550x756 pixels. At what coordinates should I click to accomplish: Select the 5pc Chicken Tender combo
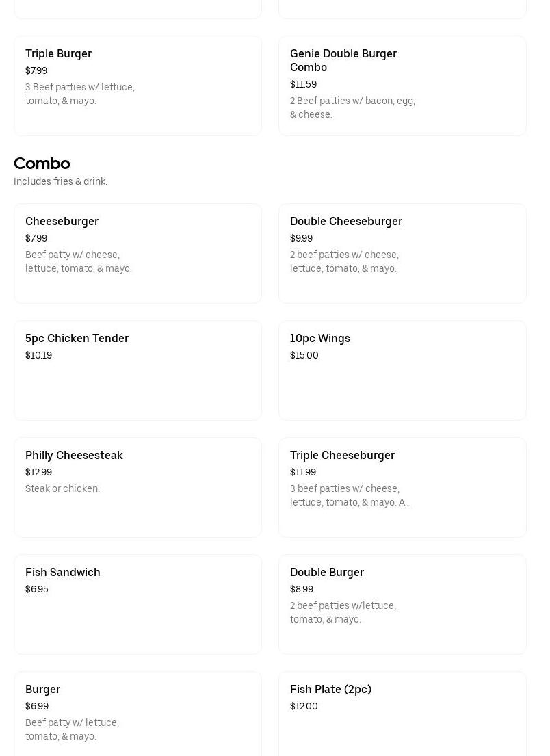coord(137,370)
